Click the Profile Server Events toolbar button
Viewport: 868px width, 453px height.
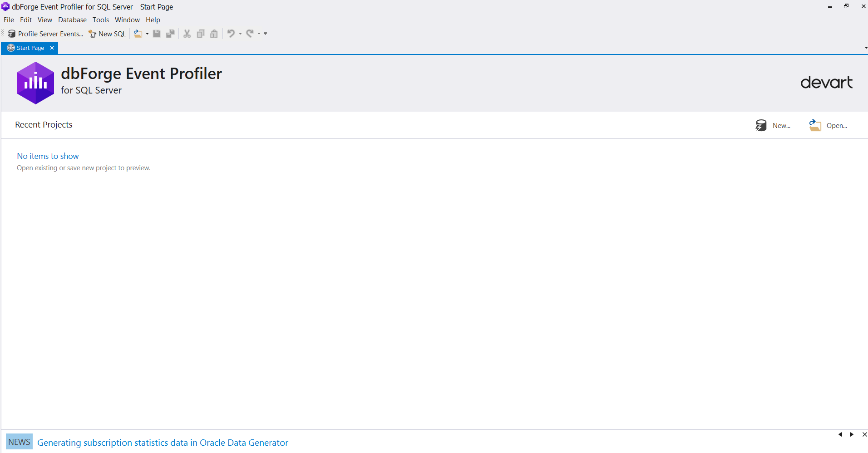(45, 34)
